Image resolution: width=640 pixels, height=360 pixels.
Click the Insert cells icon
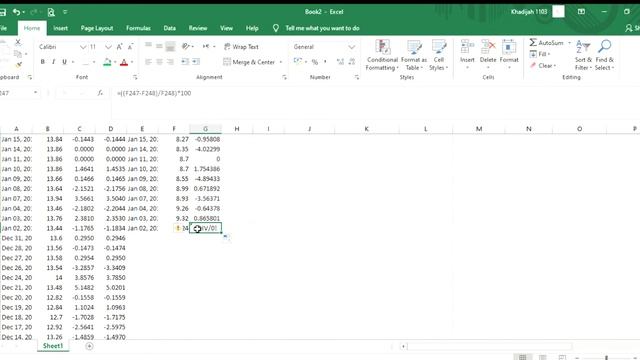point(467,47)
